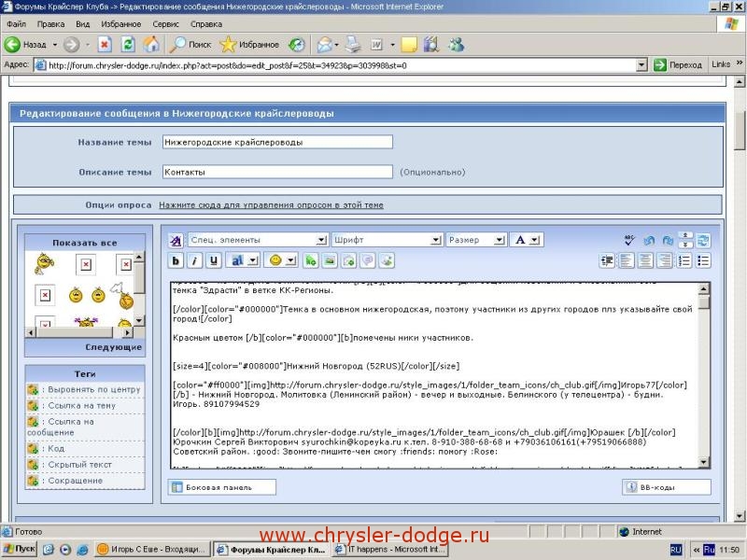
Task: Click the indent text icon
Action: [607, 260]
